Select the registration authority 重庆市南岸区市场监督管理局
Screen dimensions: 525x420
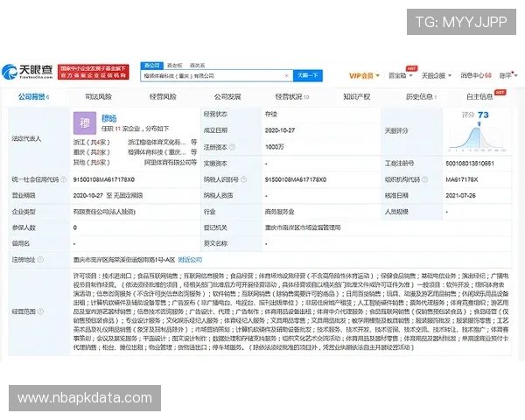(x=303, y=227)
